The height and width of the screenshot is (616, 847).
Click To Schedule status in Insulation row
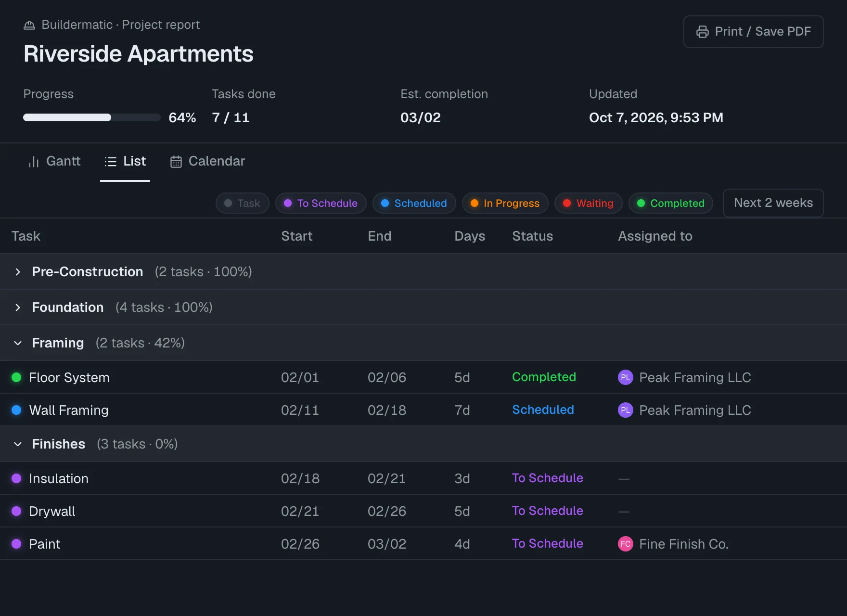pyautogui.click(x=548, y=478)
